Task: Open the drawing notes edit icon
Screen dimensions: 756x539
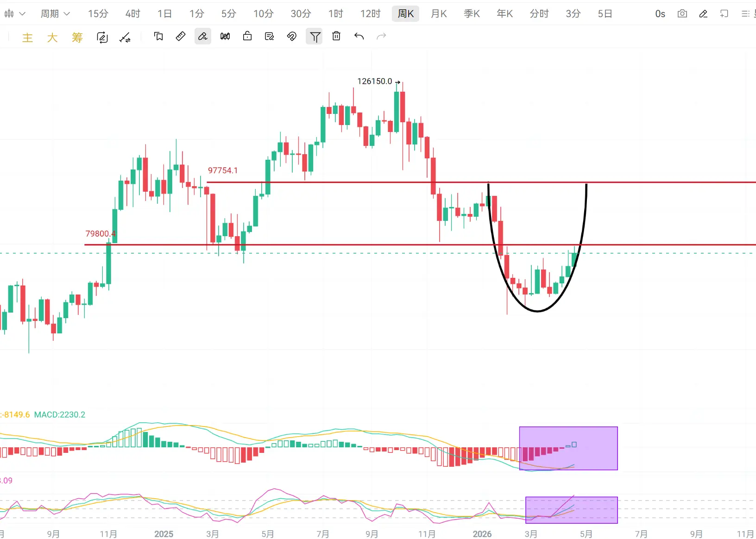Action: (270, 36)
